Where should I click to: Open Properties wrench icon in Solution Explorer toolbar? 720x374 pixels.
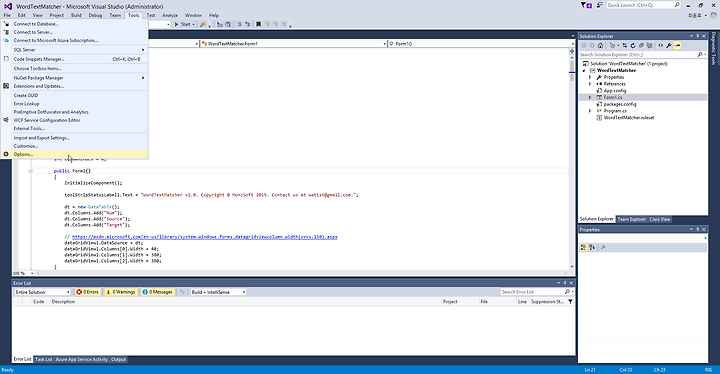[669, 45]
